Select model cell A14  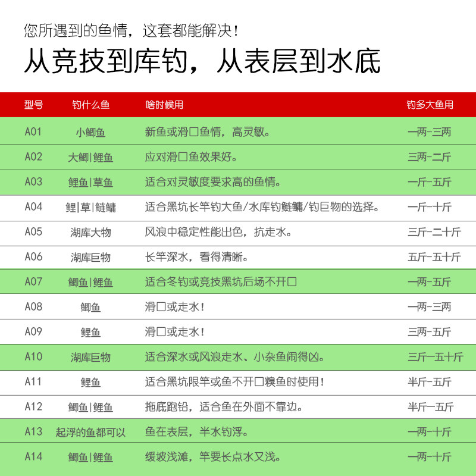33,456
